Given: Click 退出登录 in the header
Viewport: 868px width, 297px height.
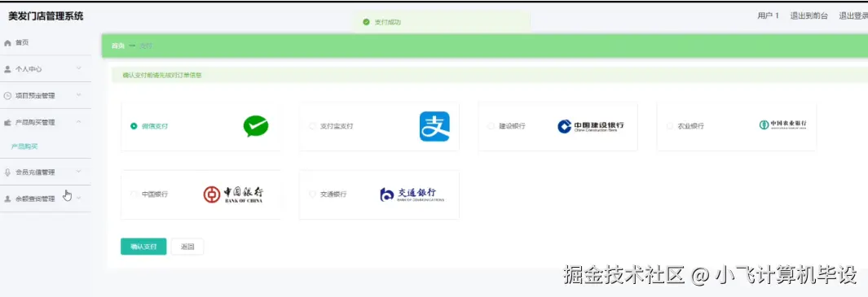Looking at the screenshot, I should (x=853, y=16).
